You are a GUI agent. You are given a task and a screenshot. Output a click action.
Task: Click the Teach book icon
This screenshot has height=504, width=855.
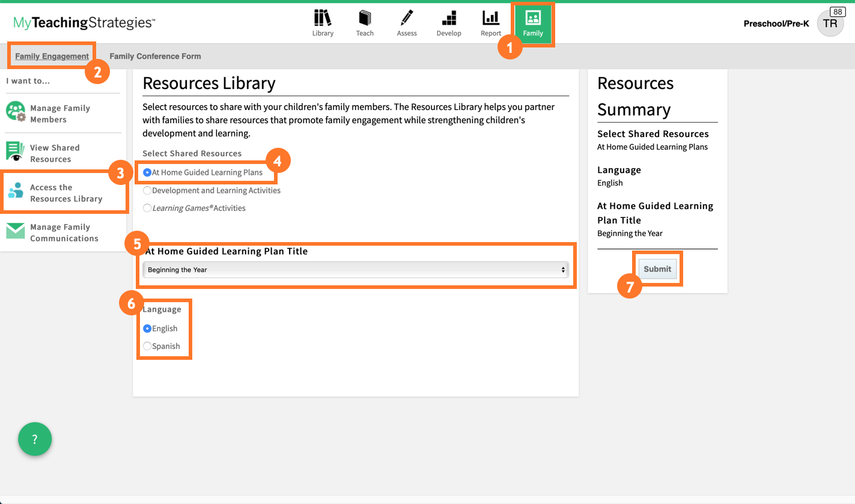[365, 18]
